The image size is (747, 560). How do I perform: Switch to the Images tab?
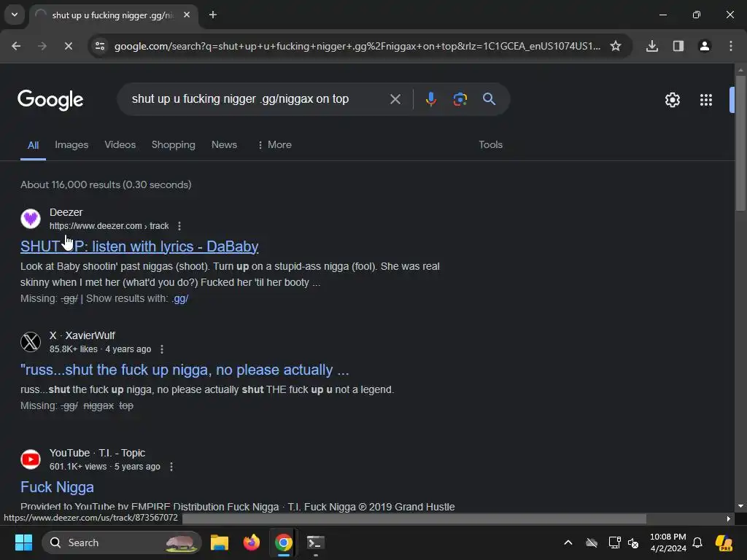point(71,145)
